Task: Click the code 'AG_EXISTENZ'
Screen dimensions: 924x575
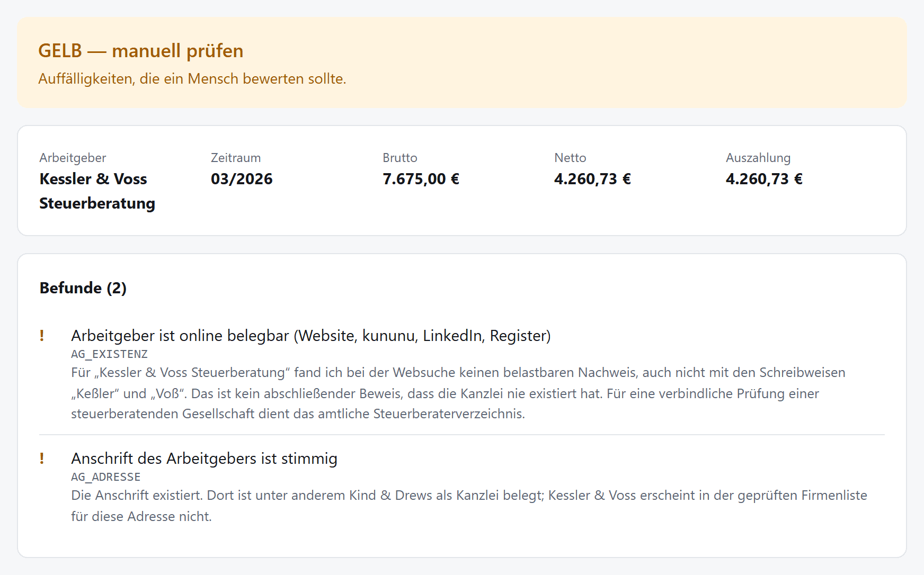Action: [x=109, y=354]
